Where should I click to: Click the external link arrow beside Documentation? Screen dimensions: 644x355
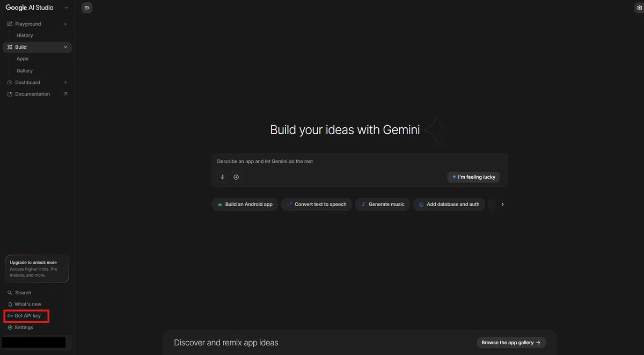(65, 94)
